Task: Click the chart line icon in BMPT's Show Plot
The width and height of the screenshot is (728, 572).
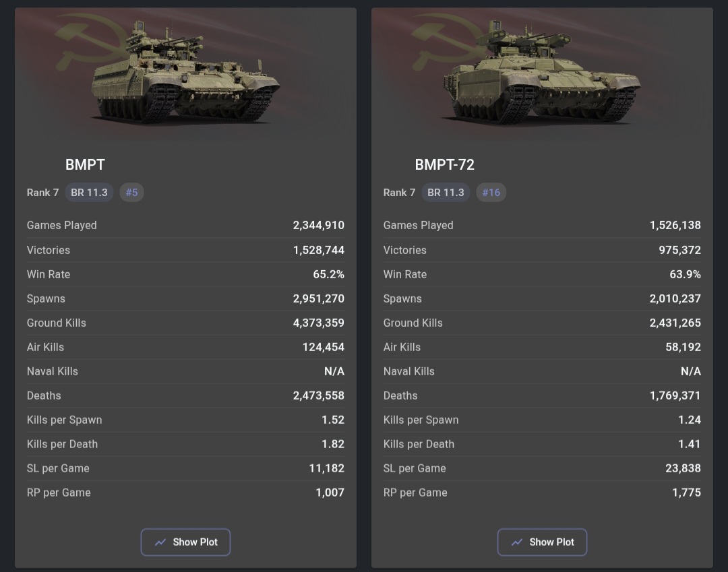Action: (x=160, y=542)
